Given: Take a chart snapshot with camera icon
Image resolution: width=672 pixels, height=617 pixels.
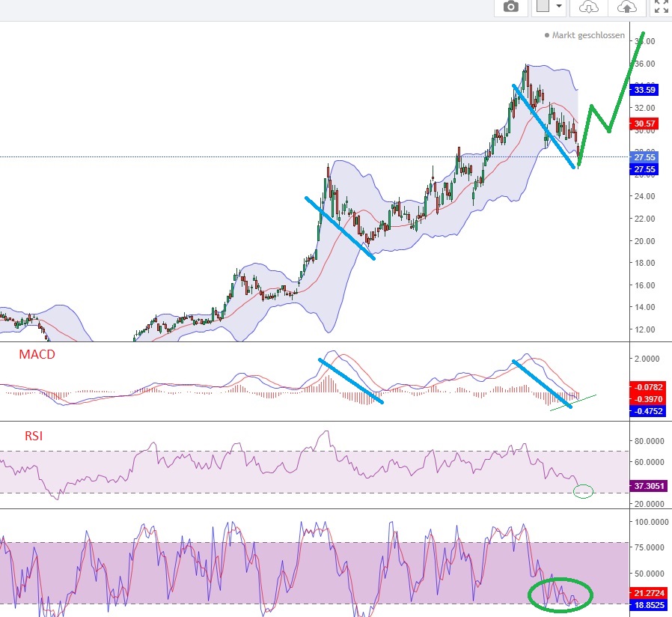Looking at the screenshot, I should [510, 7].
